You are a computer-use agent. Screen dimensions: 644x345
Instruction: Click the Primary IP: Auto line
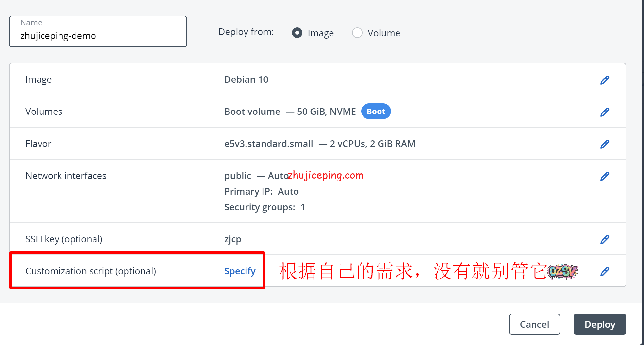(261, 191)
